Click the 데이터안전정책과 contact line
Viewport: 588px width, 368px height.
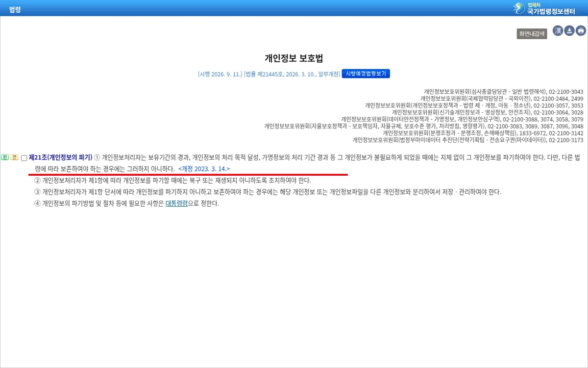[x=462, y=119]
